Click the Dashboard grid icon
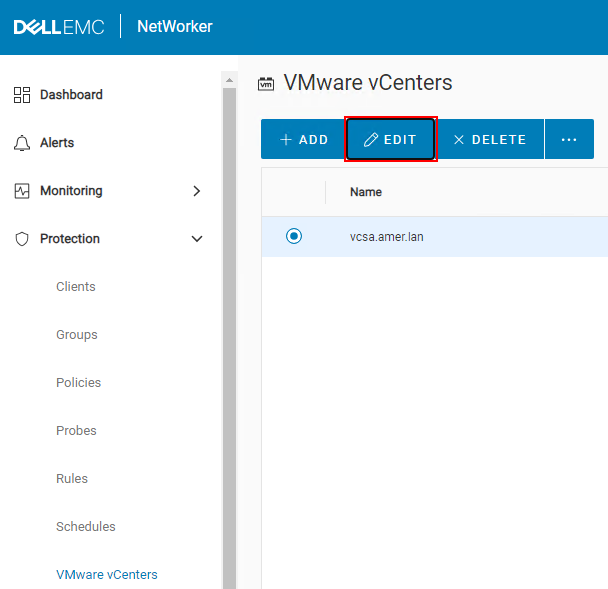This screenshot has height=589, width=608. click(22, 95)
